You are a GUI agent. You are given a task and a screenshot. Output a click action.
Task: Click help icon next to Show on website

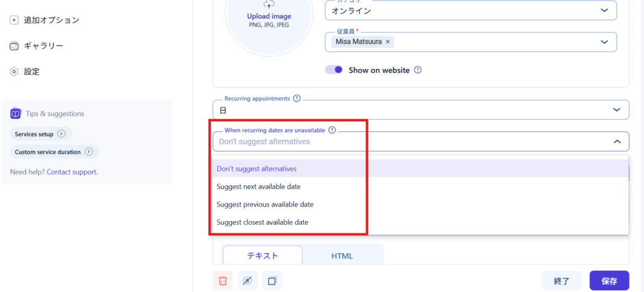pos(418,70)
